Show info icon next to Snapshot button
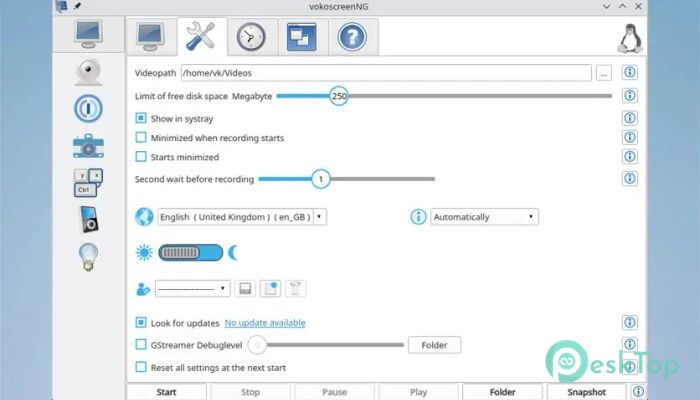This screenshot has width=700, height=400. coord(639,392)
